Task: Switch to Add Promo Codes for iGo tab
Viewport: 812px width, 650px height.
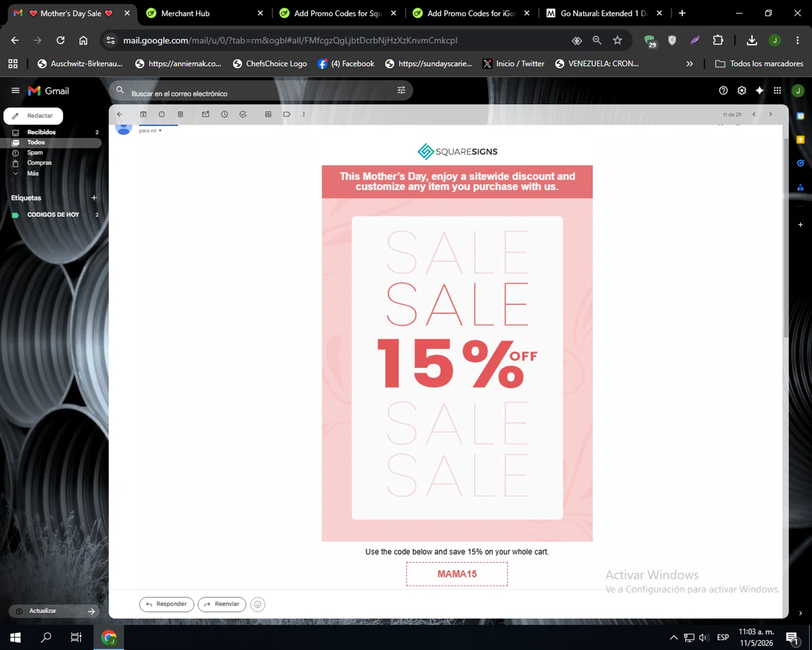Action: [470, 13]
